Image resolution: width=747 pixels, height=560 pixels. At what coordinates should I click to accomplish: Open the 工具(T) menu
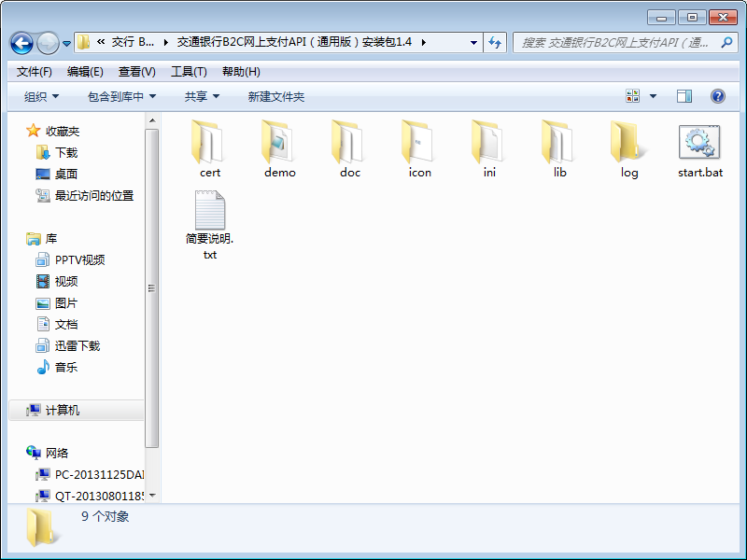(189, 72)
